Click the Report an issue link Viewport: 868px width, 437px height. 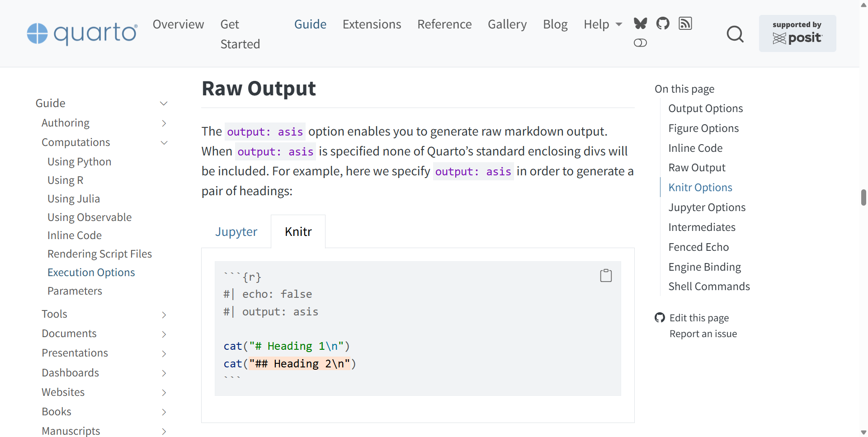tap(703, 334)
